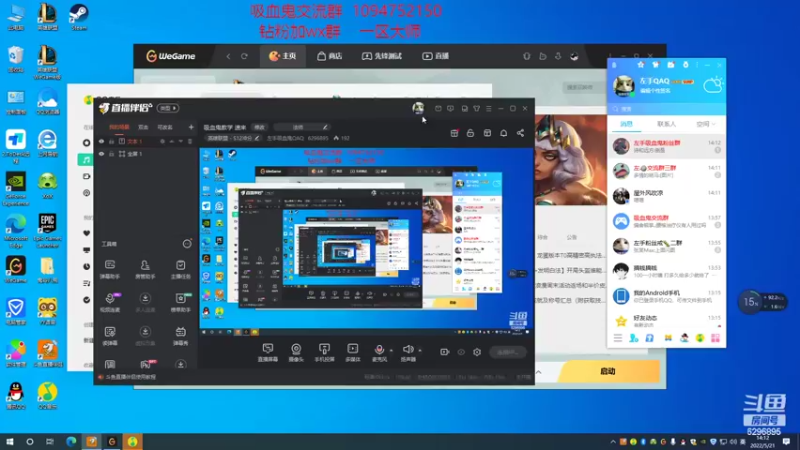800x450 pixels.
Task: Open the notification bell in streaming companion
Action: pyautogui.click(x=504, y=133)
